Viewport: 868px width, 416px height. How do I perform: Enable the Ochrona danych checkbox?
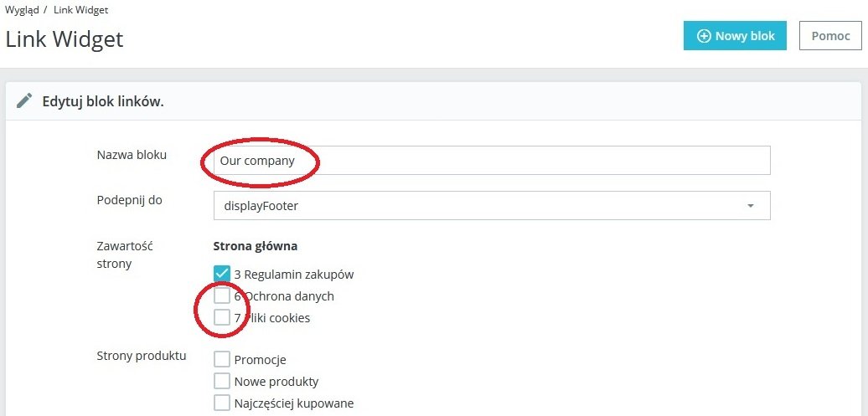222,296
